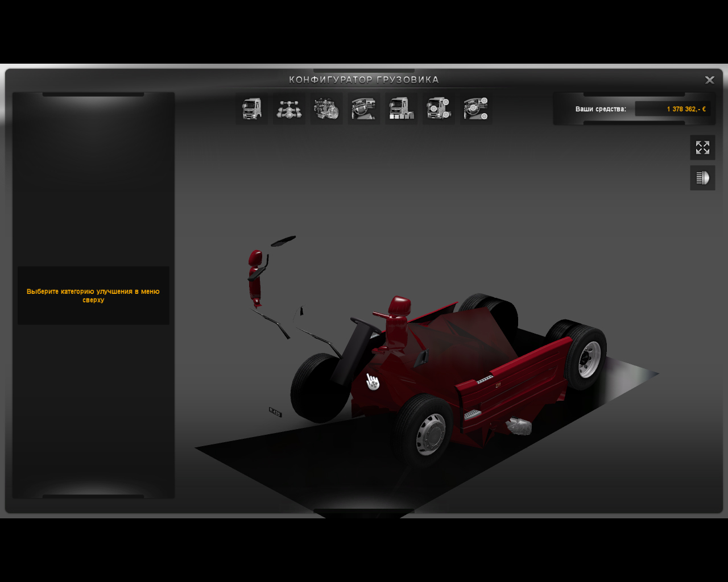The height and width of the screenshot is (582, 728).
Task: Click the 'Ваши средства:' label
Action: point(600,109)
